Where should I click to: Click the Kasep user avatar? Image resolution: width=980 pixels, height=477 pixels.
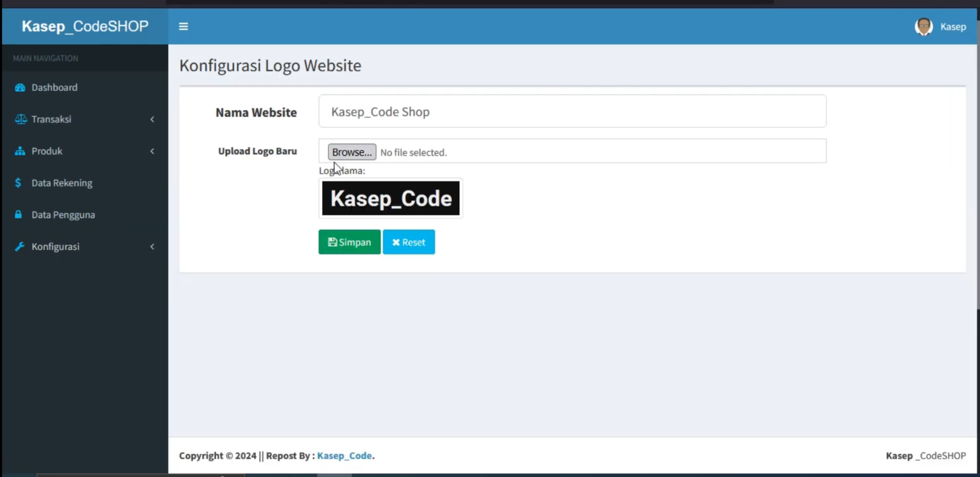923,27
